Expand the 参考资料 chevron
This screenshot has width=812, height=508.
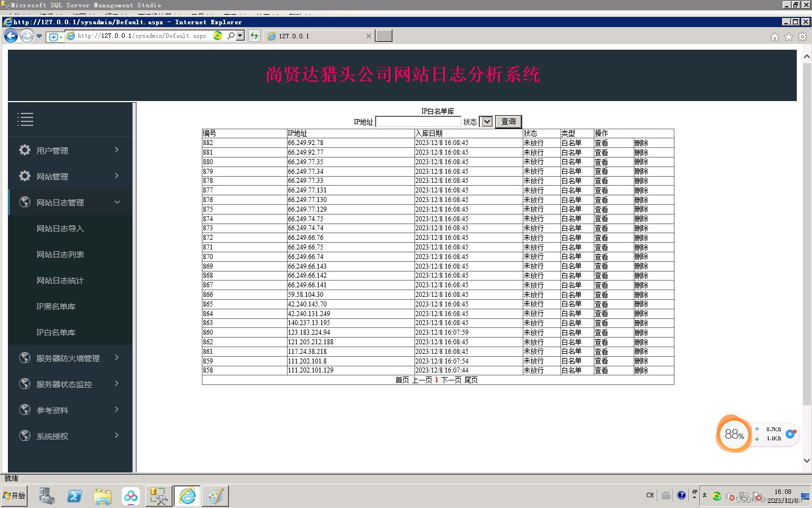pos(117,409)
